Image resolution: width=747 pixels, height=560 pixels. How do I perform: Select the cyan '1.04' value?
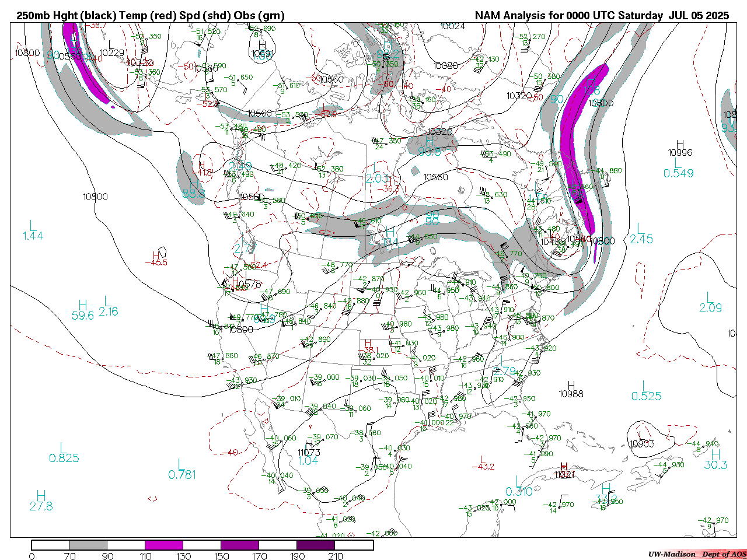pos(308,461)
